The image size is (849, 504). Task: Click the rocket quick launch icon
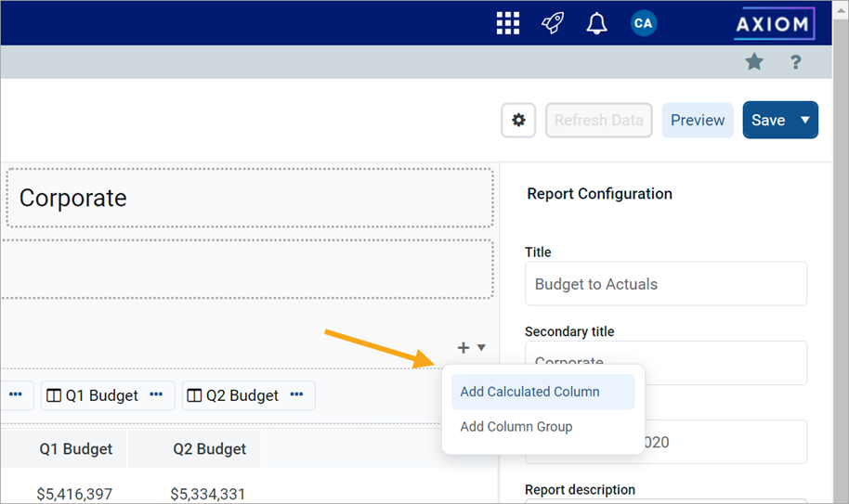pos(553,23)
